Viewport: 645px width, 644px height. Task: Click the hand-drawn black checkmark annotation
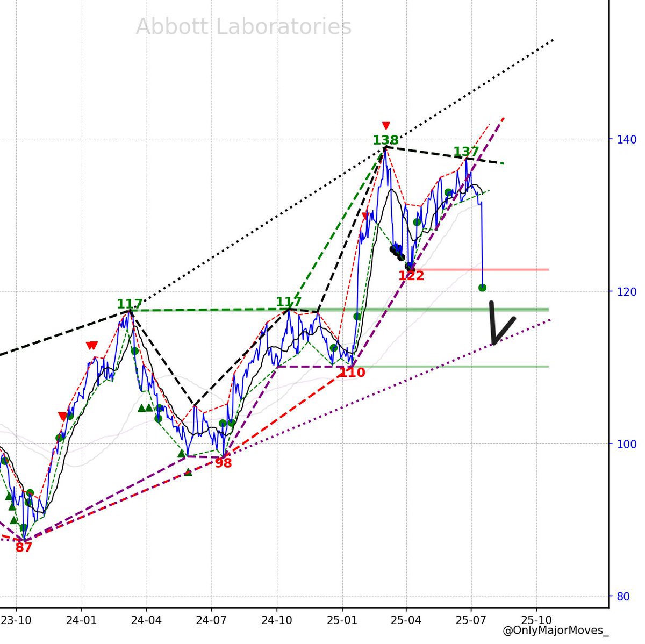point(502,323)
